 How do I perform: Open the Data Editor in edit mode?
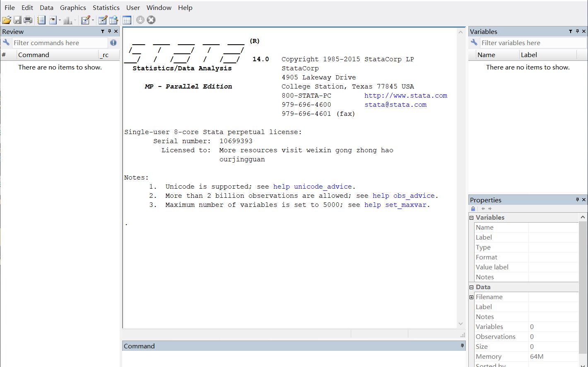tap(103, 19)
